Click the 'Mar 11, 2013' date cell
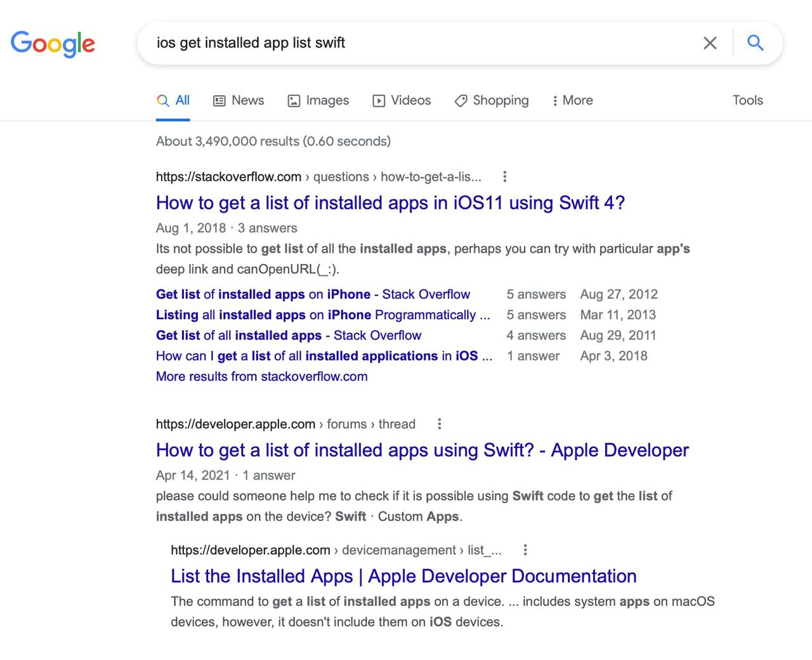Viewport: 812px width, 660px height. pyautogui.click(x=618, y=315)
